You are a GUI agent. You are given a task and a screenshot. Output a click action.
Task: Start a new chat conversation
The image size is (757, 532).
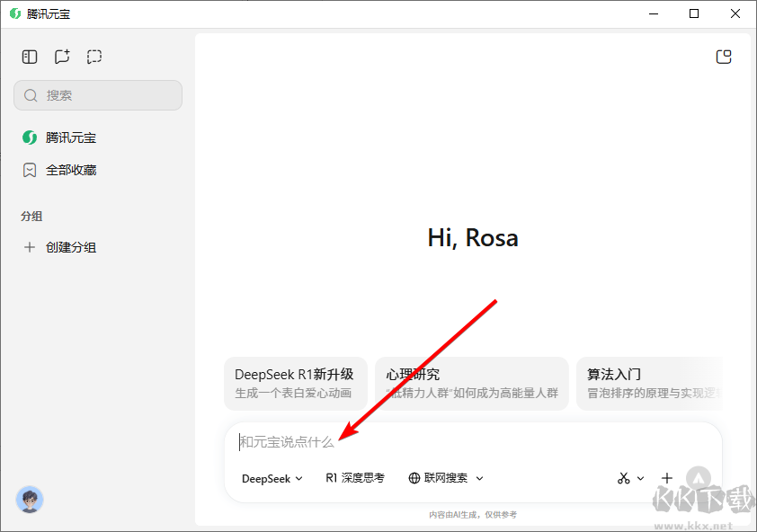coord(61,56)
